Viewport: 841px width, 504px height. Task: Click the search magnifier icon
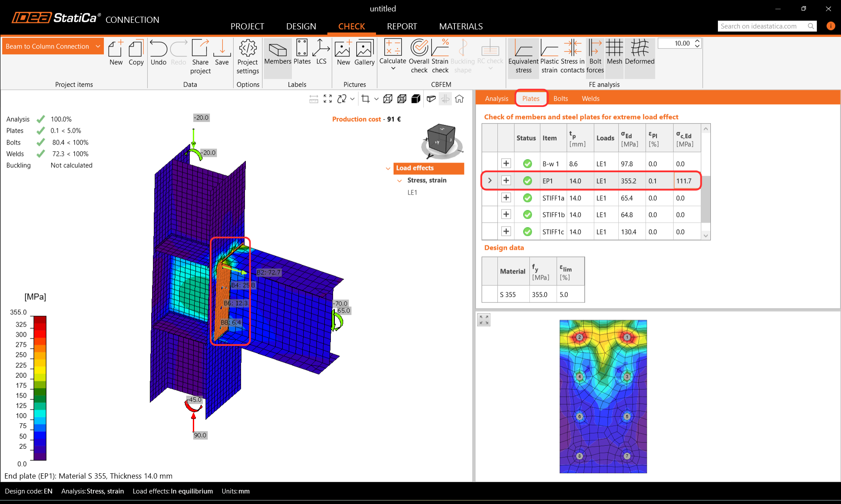(811, 26)
